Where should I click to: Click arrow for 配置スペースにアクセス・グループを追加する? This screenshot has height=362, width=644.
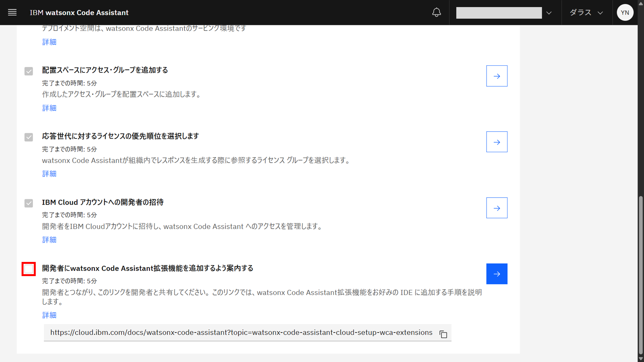(497, 76)
